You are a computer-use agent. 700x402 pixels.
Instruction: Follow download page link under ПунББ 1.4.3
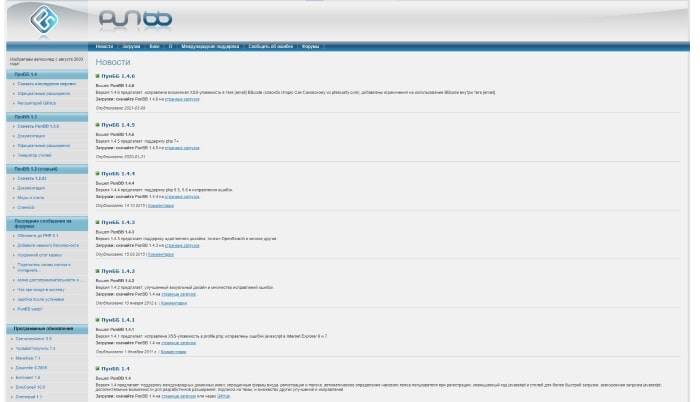pyautogui.click(x=182, y=245)
